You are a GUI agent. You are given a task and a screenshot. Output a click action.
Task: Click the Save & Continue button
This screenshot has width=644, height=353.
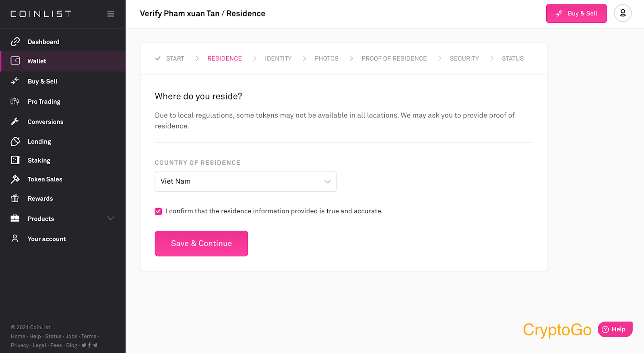pyautogui.click(x=201, y=244)
